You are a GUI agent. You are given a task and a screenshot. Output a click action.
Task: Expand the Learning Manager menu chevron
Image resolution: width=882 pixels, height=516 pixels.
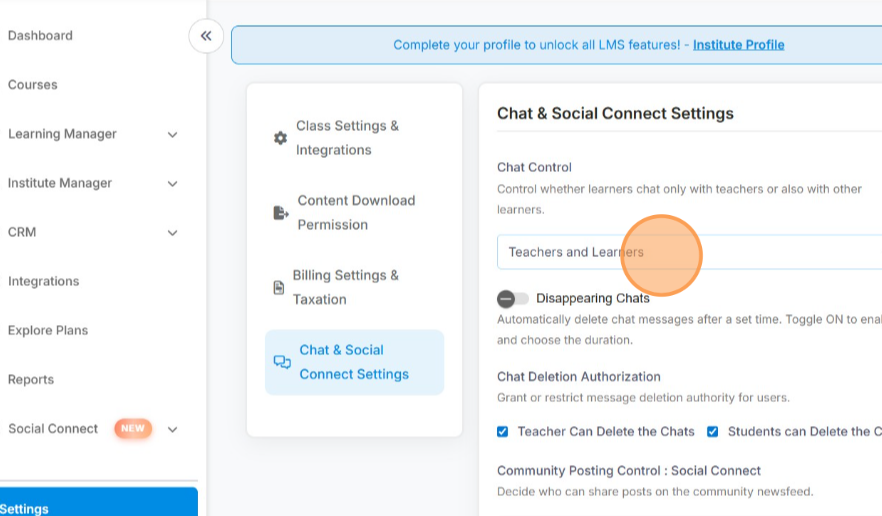pos(172,135)
